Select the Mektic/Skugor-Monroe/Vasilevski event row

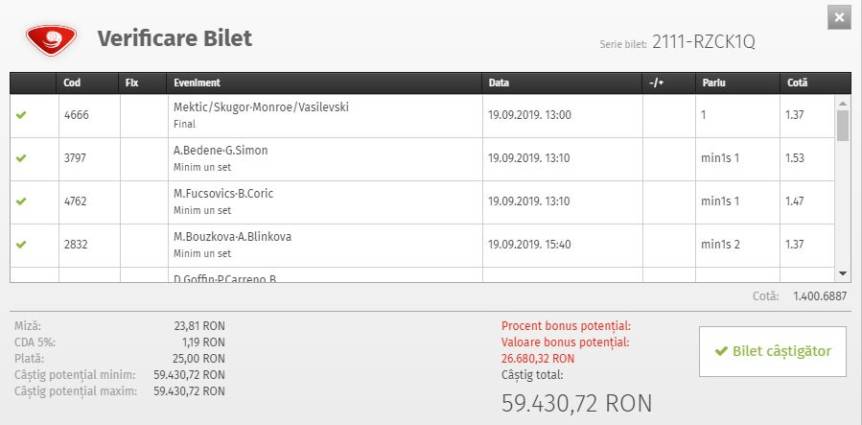(261, 108)
